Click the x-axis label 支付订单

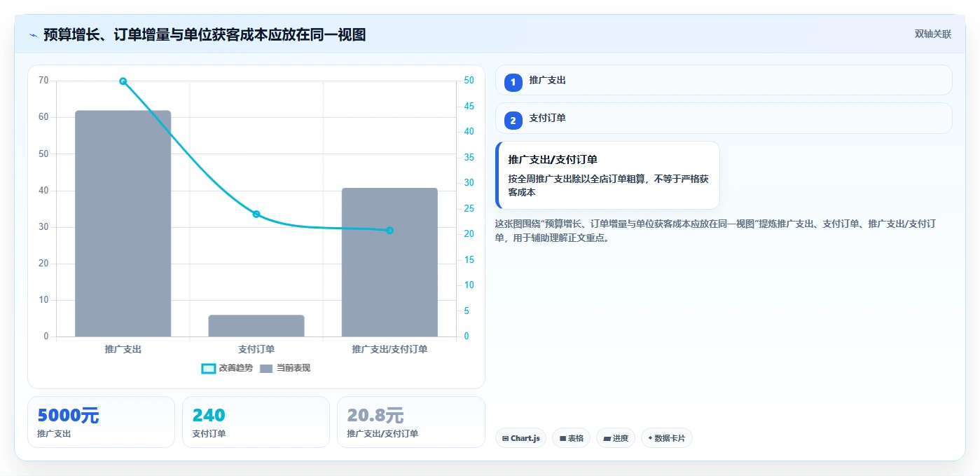point(256,349)
